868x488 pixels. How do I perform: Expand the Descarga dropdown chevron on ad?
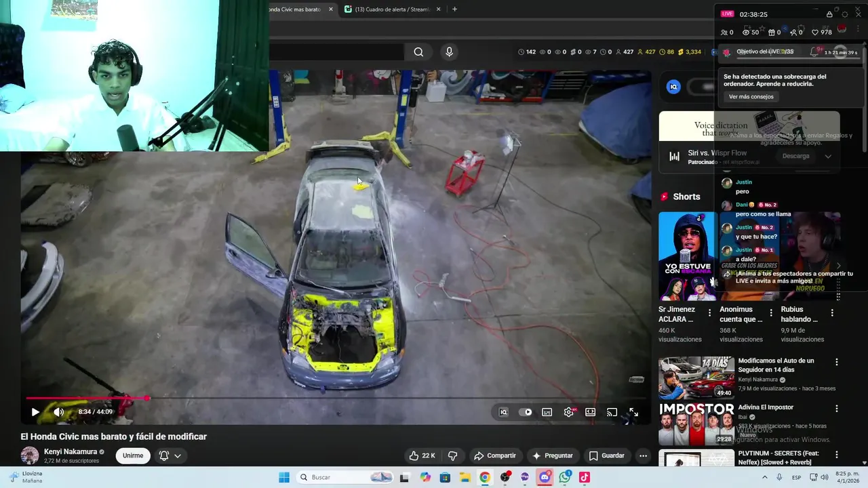(x=828, y=156)
